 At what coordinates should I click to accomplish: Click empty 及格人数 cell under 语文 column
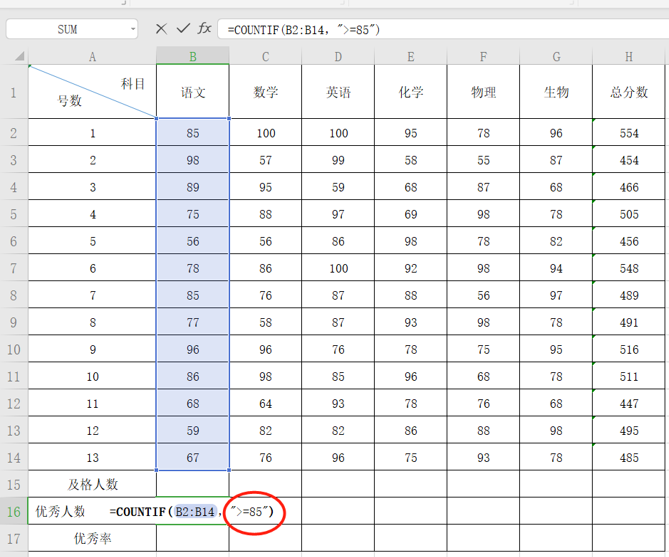[193, 484]
